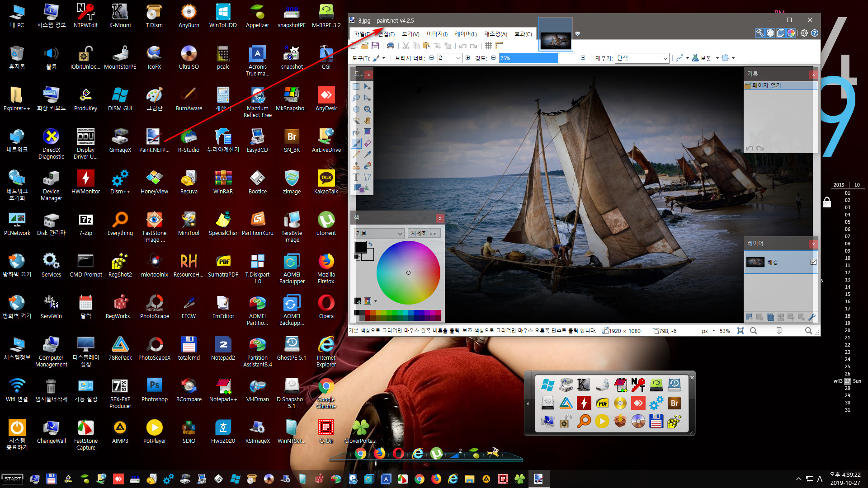Screen dimensions: 868x488
Task: Open the 재조정(A) menu
Action: [x=495, y=34]
